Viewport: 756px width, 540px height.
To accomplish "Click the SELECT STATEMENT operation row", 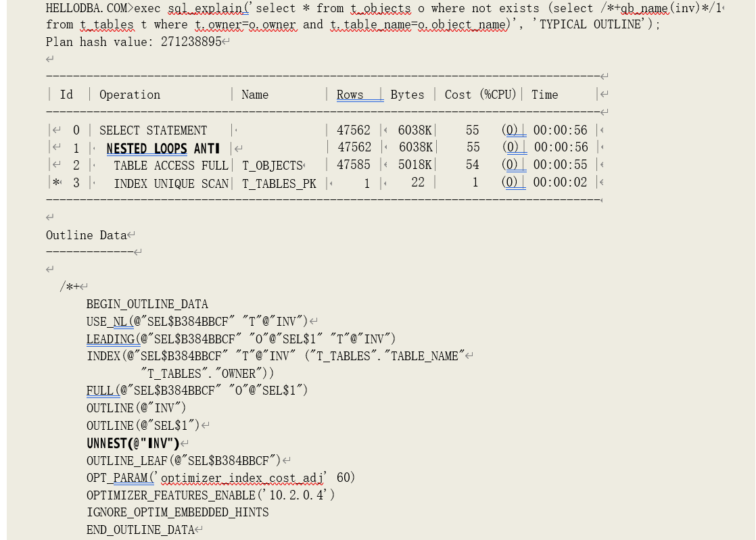I will pyautogui.click(x=153, y=130).
